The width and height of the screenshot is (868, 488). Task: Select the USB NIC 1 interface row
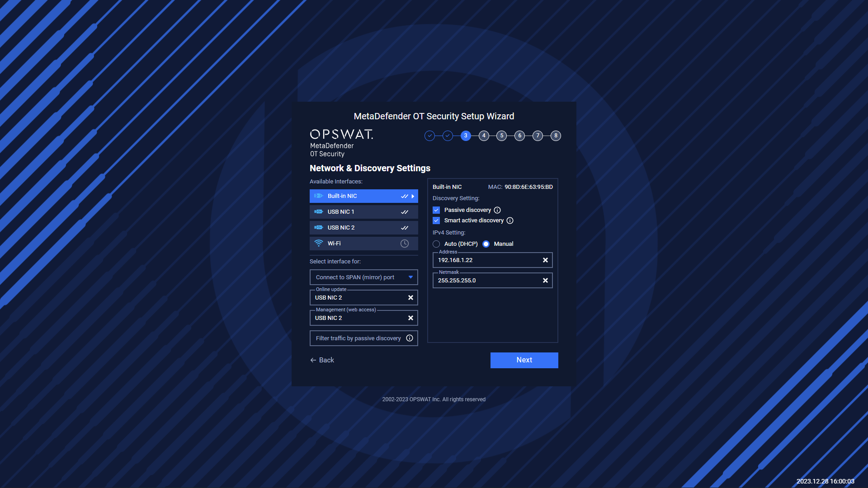click(363, 212)
